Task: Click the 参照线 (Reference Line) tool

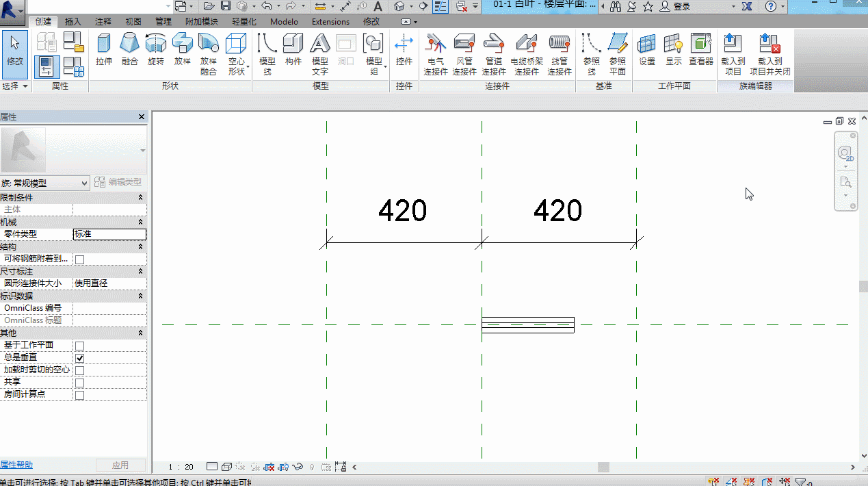Action: (592, 54)
